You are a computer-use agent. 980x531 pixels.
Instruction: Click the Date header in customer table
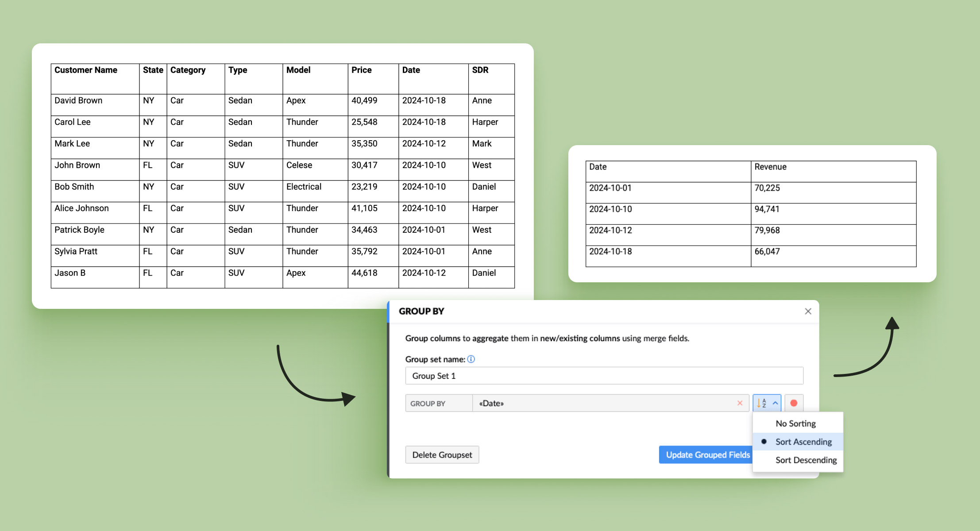pos(434,79)
